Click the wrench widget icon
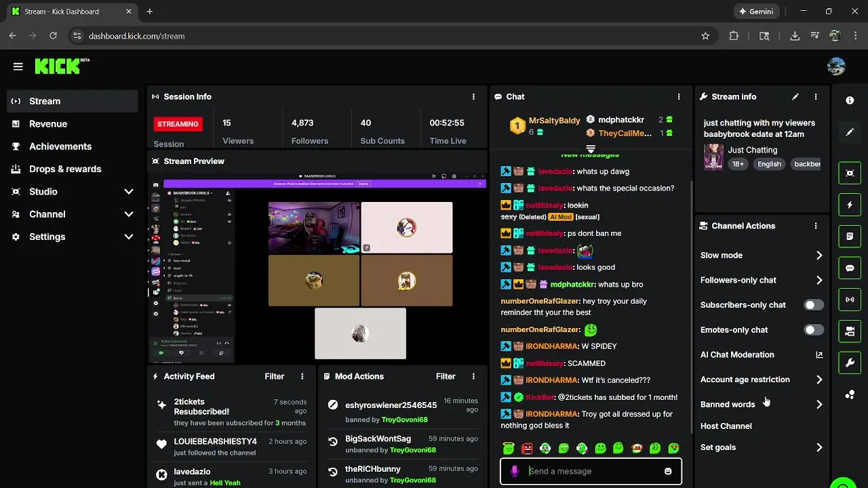Image resolution: width=868 pixels, height=488 pixels. [850, 363]
